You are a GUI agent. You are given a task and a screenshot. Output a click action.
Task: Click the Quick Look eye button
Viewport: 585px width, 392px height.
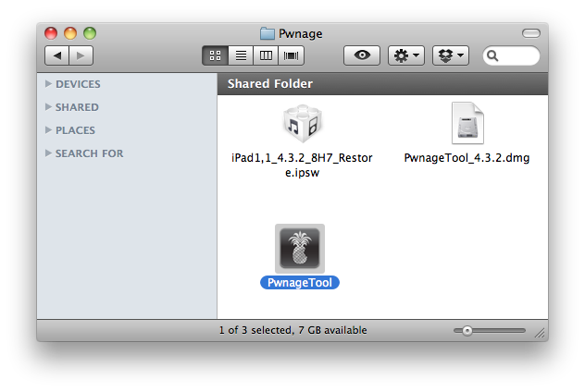(361, 55)
